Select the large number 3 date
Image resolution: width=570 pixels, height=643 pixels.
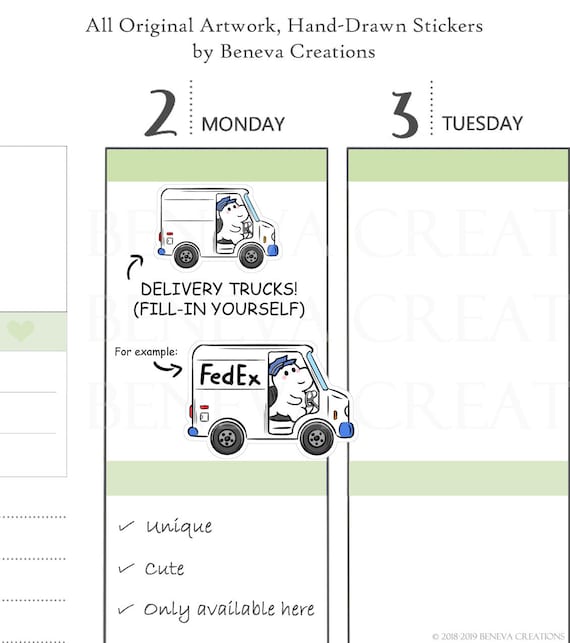tap(404, 114)
